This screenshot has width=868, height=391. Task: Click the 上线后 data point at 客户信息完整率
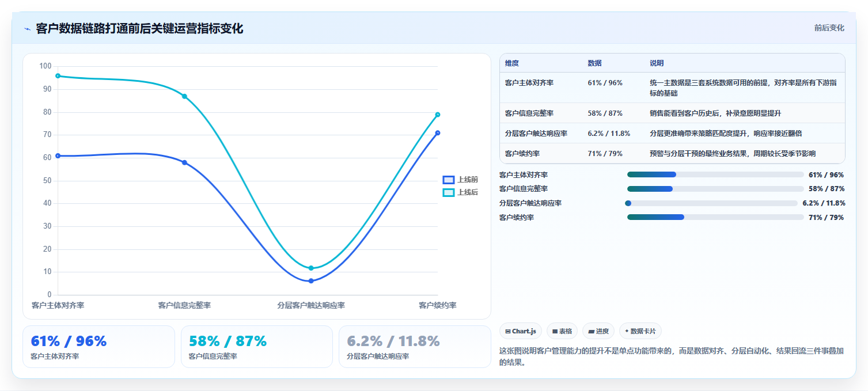pos(184,96)
